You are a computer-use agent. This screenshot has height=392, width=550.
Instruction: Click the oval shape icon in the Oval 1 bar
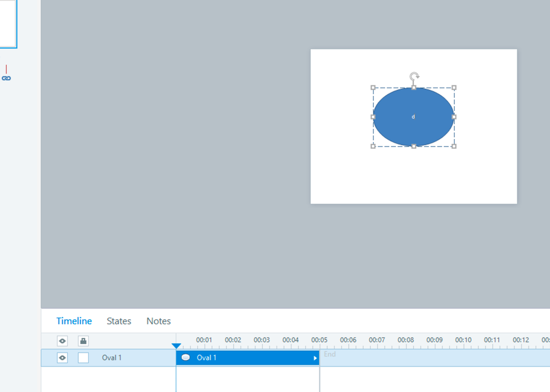[x=186, y=357]
